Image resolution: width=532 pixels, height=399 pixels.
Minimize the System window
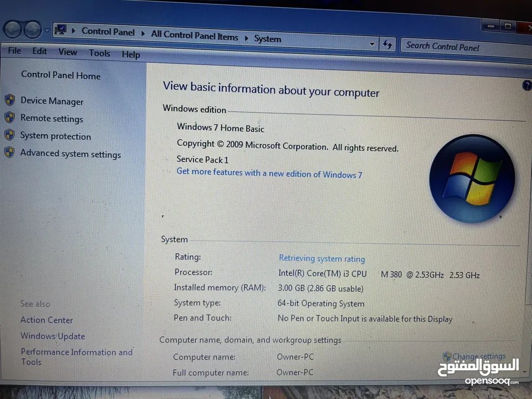pos(490,26)
